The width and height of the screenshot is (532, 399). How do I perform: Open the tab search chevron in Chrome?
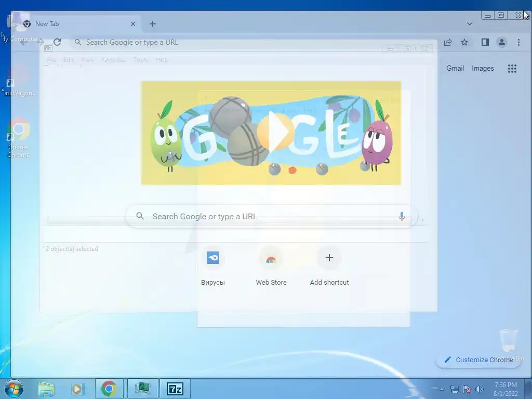pos(470,24)
